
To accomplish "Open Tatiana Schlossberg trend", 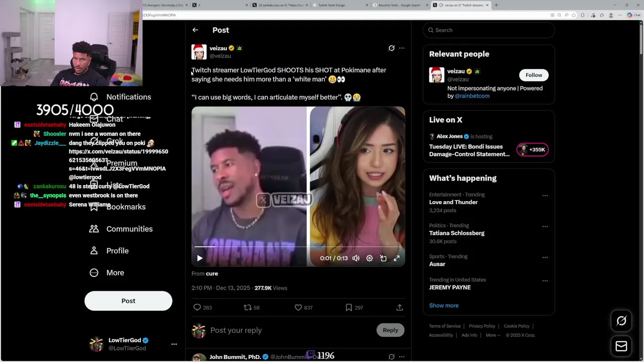I will (x=457, y=233).
